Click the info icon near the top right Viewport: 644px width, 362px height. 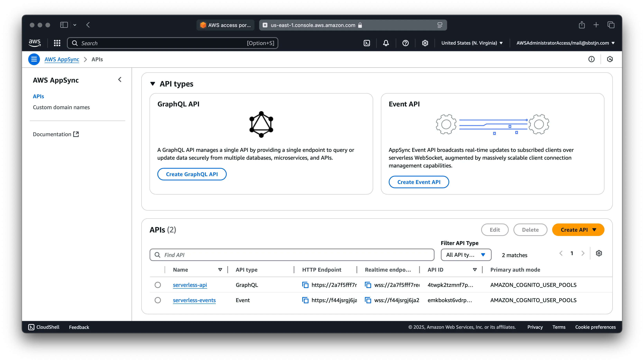[x=592, y=59]
